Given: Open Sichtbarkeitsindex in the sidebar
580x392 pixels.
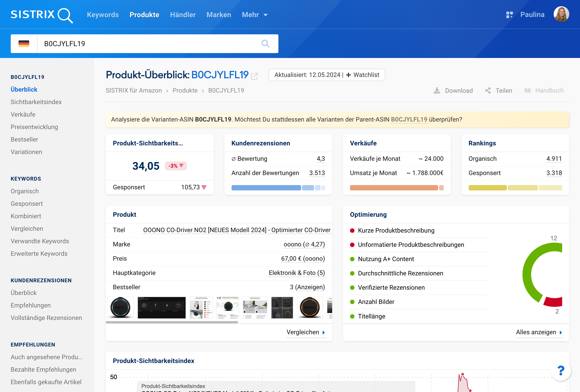Looking at the screenshot, I should click(x=36, y=102).
